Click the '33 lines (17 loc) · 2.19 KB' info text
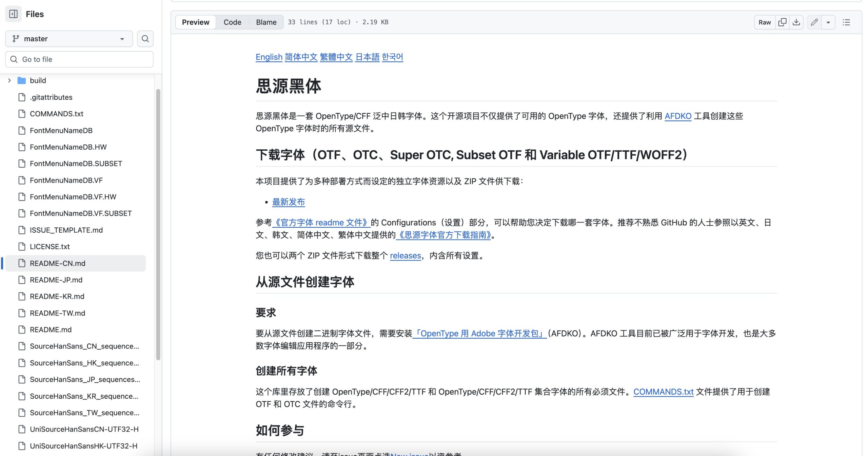The image size is (868, 456). (x=338, y=22)
